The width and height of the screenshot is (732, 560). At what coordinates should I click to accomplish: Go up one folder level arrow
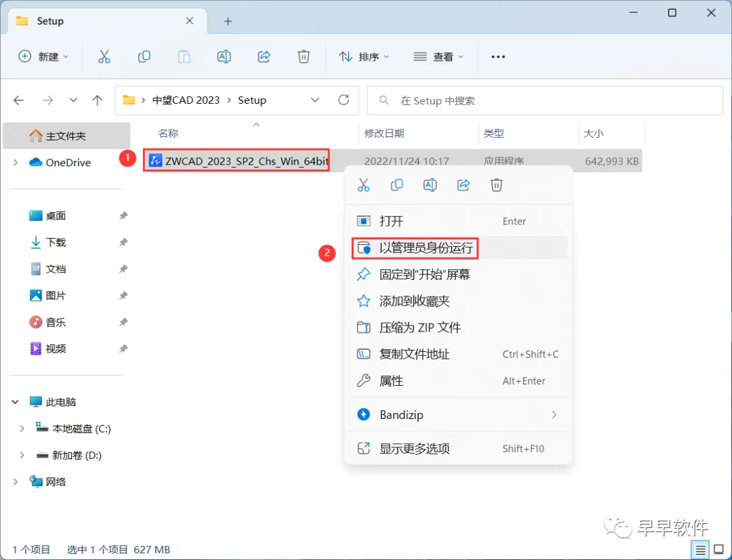97,100
